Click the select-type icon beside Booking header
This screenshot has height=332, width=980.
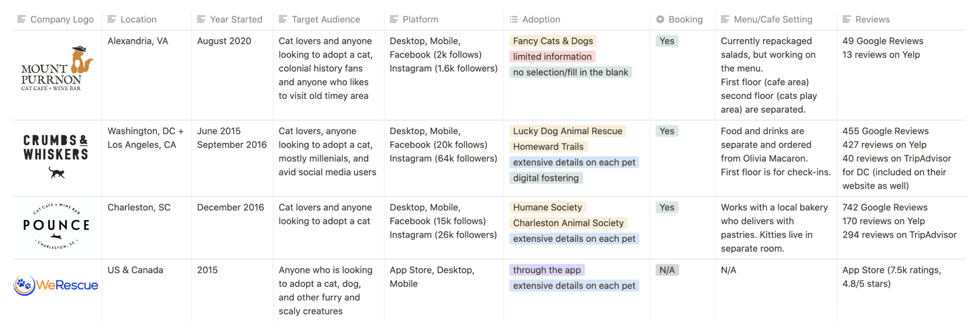pos(660,19)
